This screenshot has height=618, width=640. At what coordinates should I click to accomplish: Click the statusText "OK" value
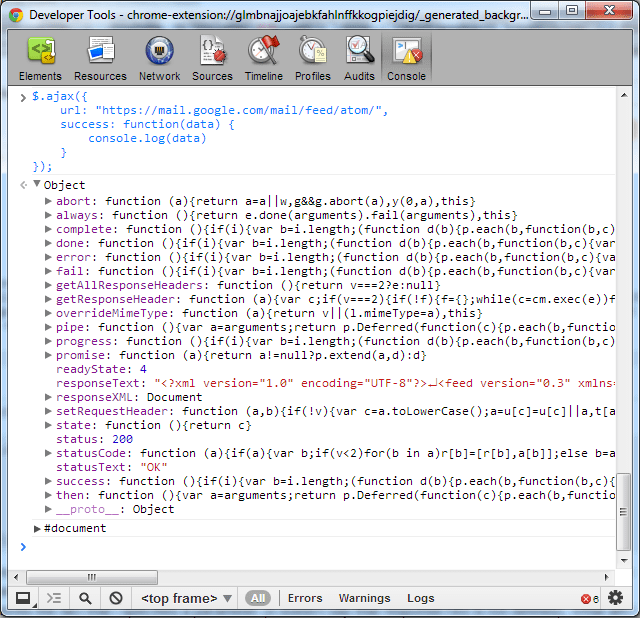pos(154,467)
